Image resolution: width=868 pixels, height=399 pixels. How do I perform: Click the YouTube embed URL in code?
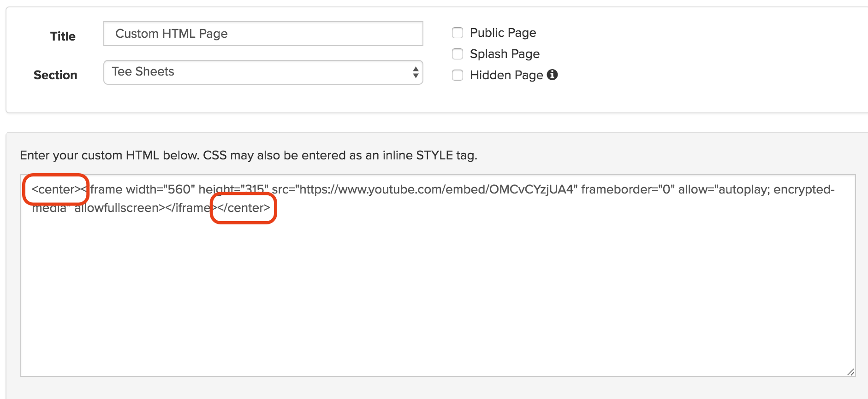click(438, 189)
